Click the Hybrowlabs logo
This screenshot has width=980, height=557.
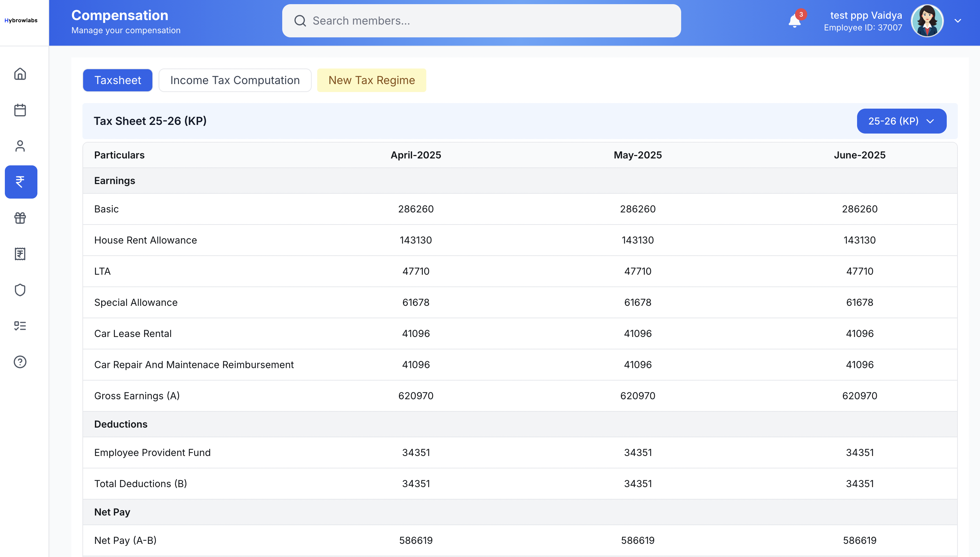21,21
